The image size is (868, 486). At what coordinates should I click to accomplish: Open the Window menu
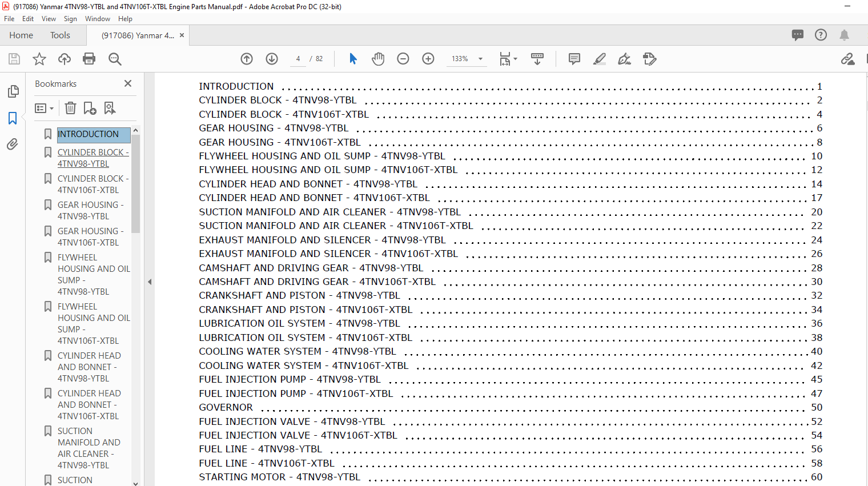[x=98, y=19]
